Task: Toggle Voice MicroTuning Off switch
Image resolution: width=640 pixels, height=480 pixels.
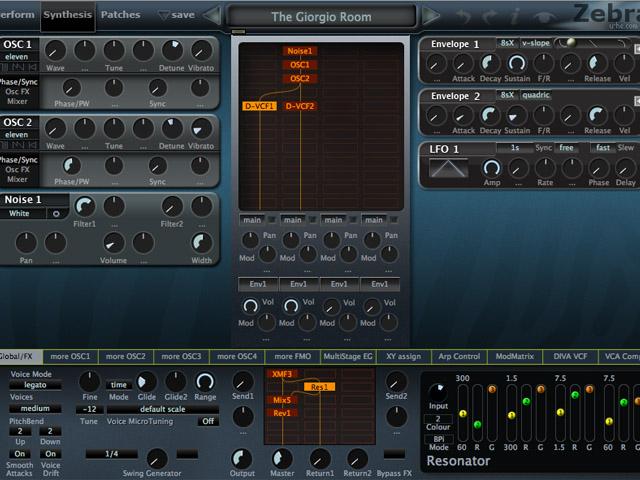Action: pyautogui.click(x=207, y=421)
